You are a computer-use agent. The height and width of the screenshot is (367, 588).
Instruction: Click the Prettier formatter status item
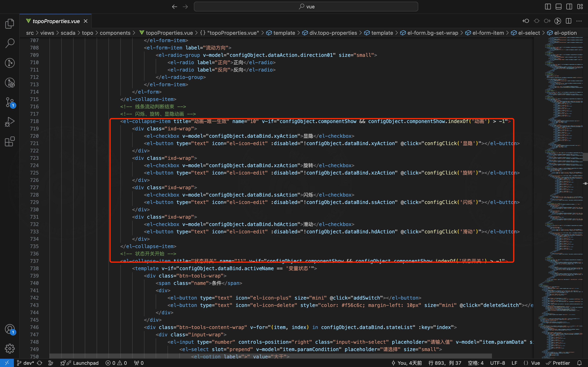558,363
